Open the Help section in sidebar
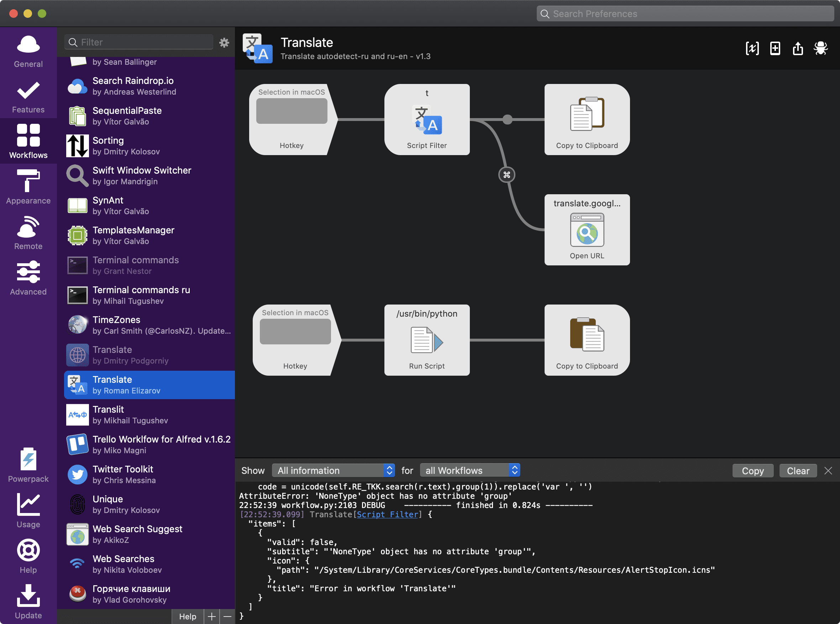 point(28,556)
